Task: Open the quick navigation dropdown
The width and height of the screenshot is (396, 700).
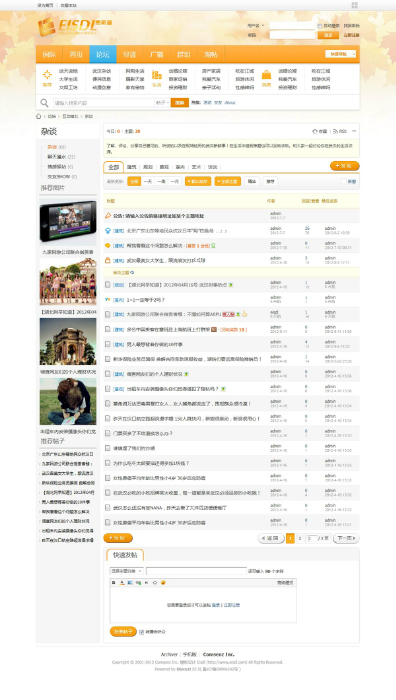Action: [341, 54]
